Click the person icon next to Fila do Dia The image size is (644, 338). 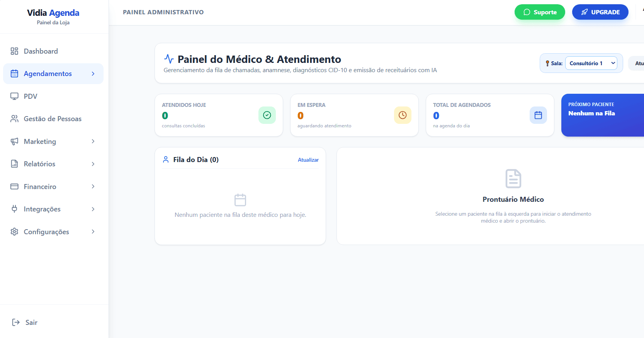click(x=166, y=159)
